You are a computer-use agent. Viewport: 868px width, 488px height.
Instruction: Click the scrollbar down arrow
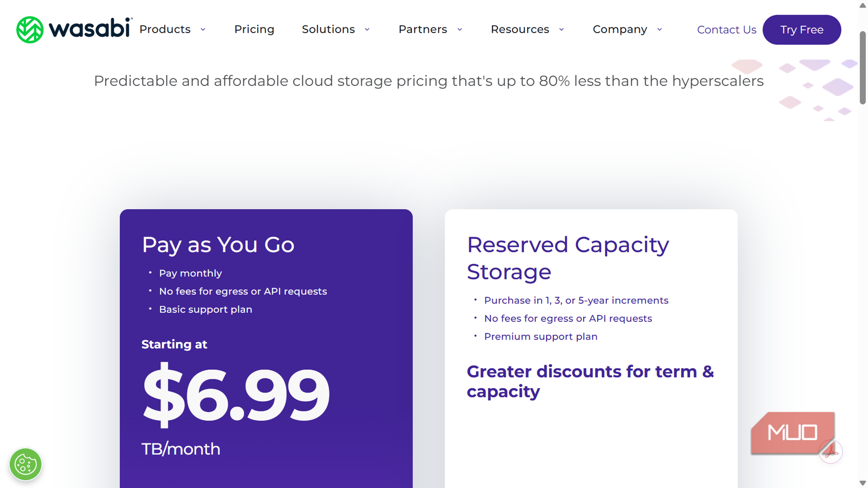pyautogui.click(x=862, y=483)
